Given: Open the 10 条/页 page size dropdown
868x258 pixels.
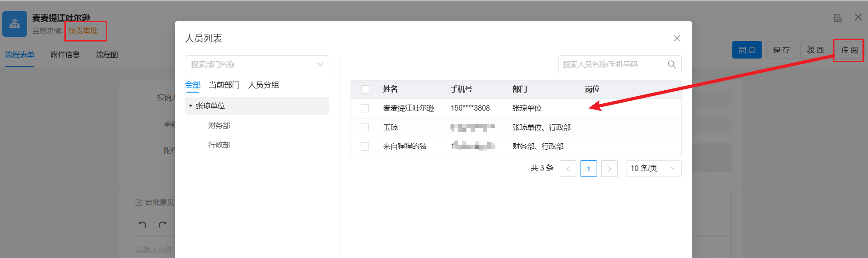Looking at the screenshot, I should tap(653, 169).
